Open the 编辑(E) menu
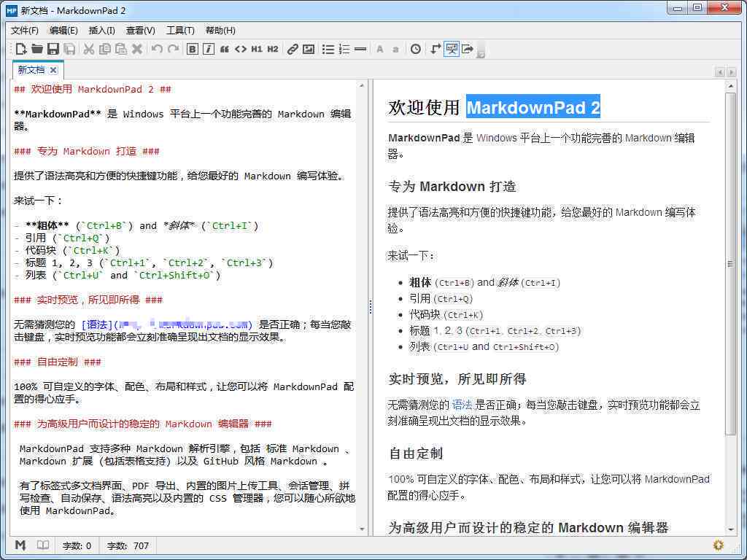This screenshot has height=560, width=747. click(x=64, y=31)
